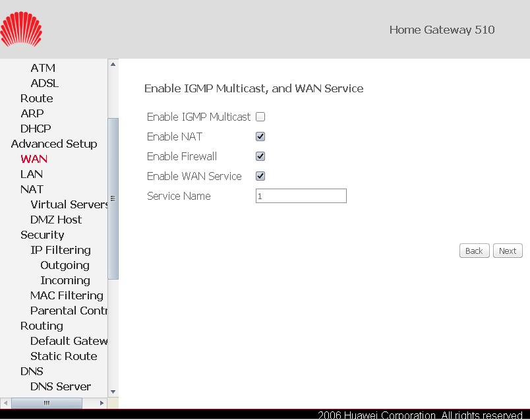
Task: Toggle the Enable Firewall checkbox
Action: point(260,156)
